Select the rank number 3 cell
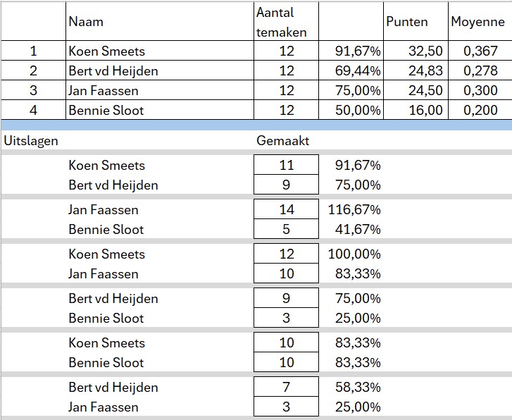This screenshot has width=512, height=420. 32,91
